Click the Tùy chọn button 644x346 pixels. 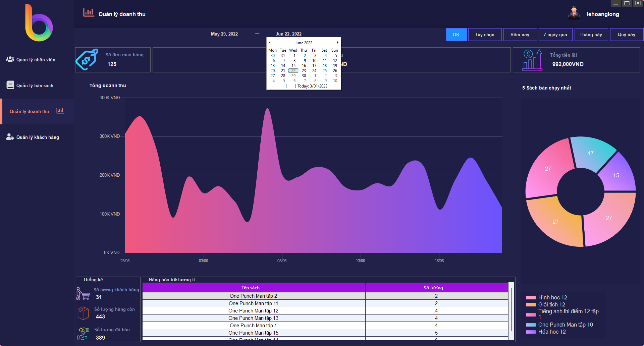[x=485, y=35]
